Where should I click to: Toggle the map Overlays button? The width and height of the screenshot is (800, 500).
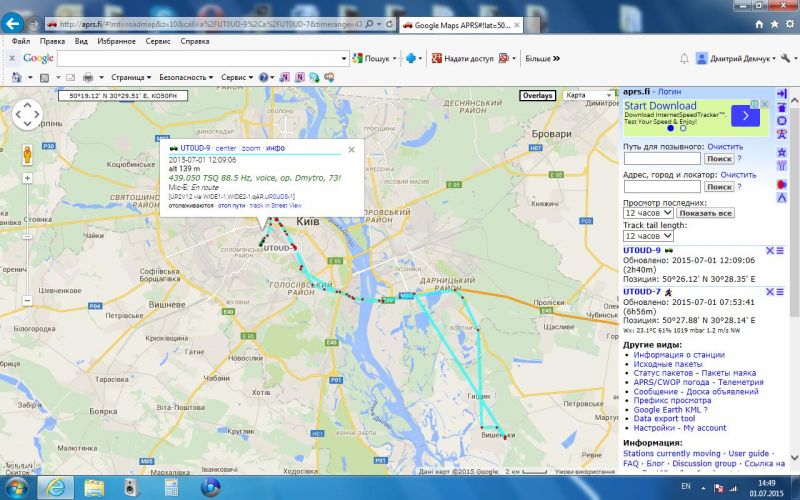(537, 96)
